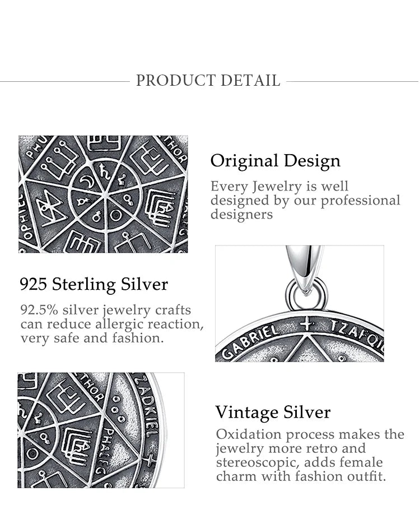Open the pendant bail close-up image
The width and height of the screenshot is (420, 519).
click(x=300, y=303)
